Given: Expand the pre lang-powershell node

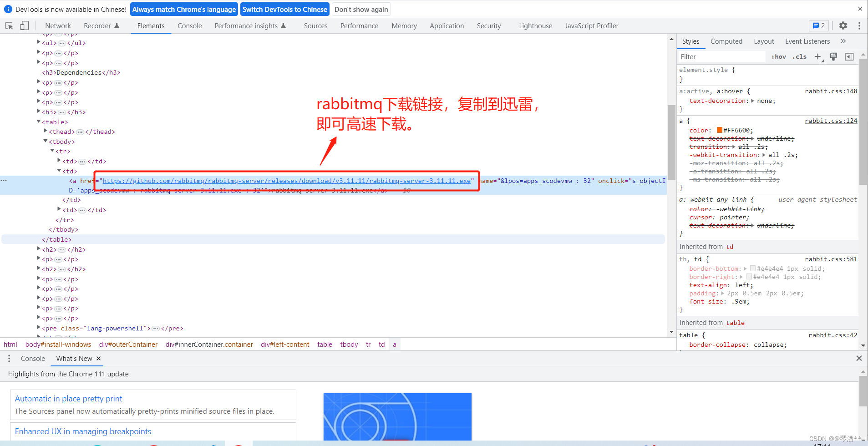Looking at the screenshot, I should (39, 328).
